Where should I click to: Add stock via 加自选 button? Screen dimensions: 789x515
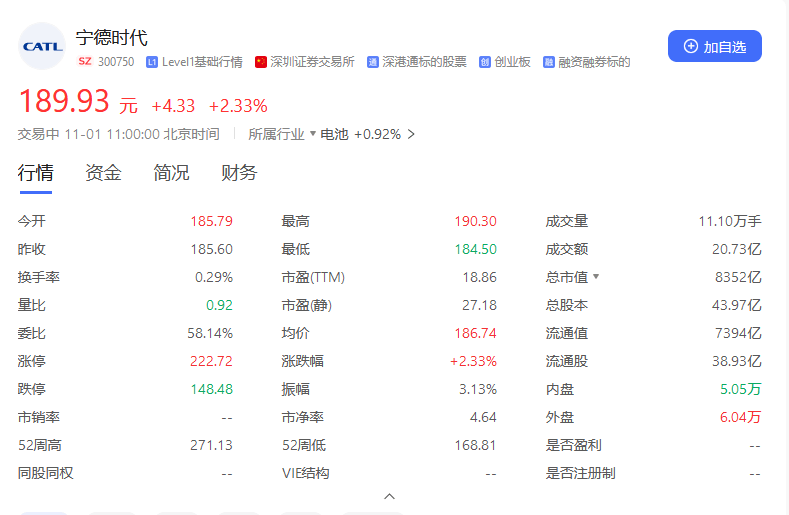coord(715,46)
